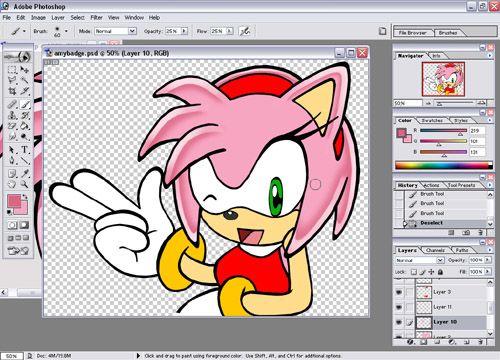Select the Rectangular Marquee tool
Viewport: 500px width, 360px height.
12,70
